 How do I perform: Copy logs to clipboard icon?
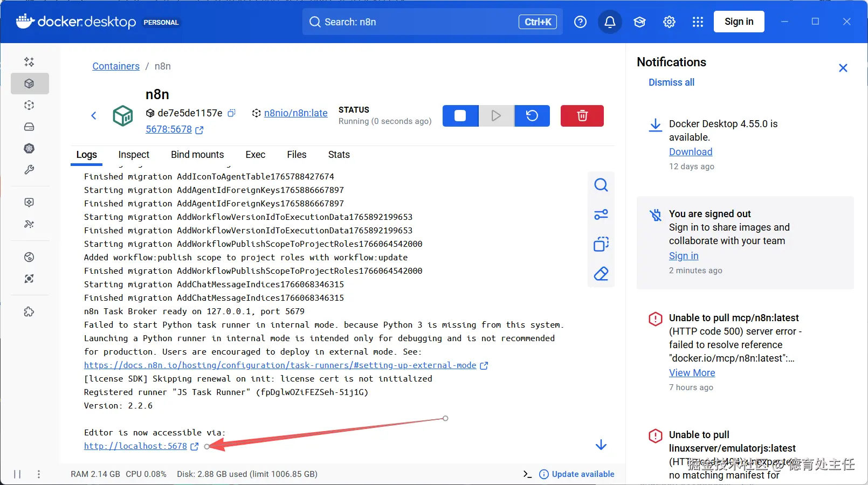pyautogui.click(x=601, y=244)
